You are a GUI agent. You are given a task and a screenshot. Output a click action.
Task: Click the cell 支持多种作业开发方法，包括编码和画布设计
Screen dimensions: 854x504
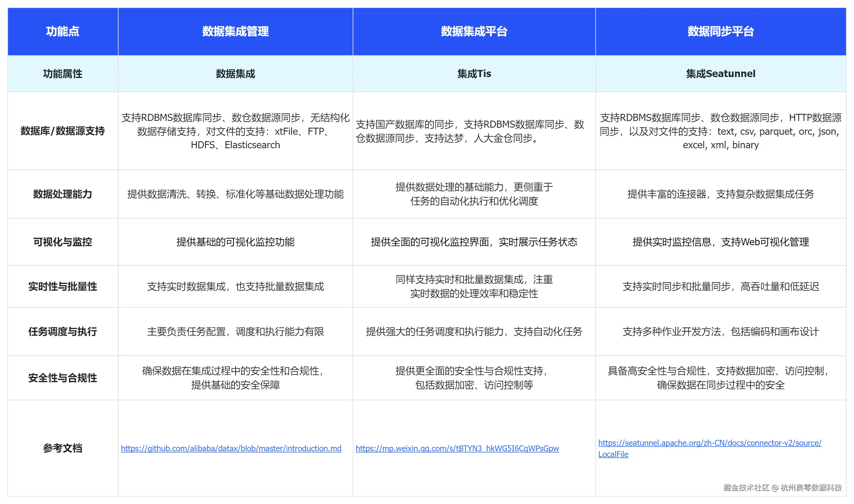coord(721,331)
